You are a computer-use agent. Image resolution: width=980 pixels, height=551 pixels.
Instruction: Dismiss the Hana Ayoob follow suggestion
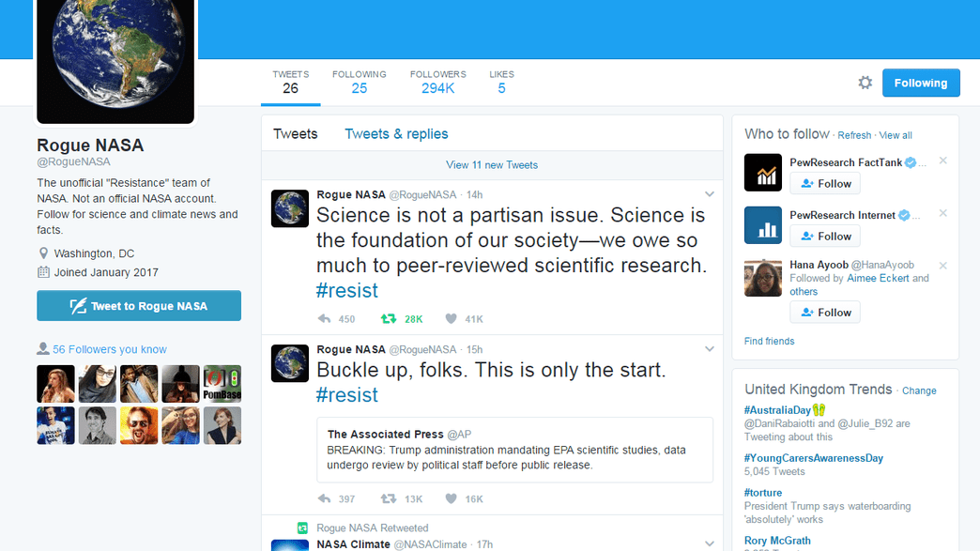coord(943,266)
